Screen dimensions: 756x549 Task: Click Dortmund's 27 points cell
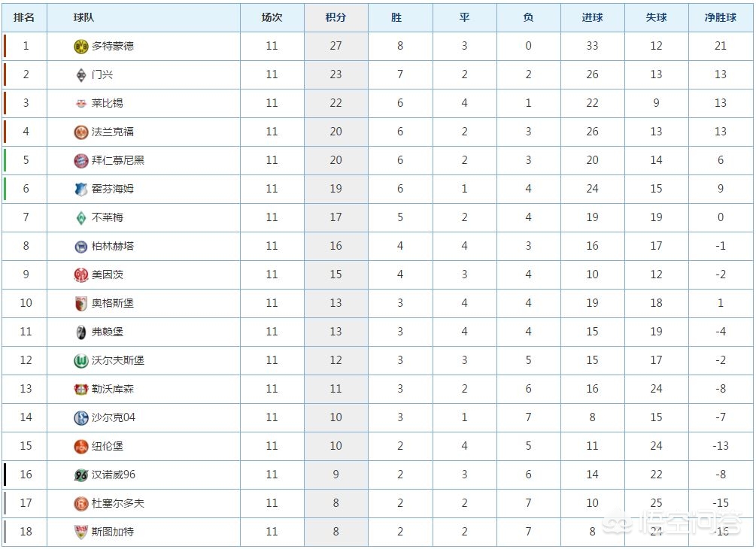[335, 47]
